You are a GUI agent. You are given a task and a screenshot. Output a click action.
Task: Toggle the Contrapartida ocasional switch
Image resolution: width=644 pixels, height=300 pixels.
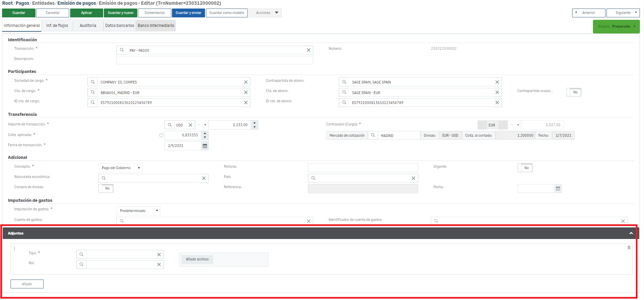(x=574, y=92)
